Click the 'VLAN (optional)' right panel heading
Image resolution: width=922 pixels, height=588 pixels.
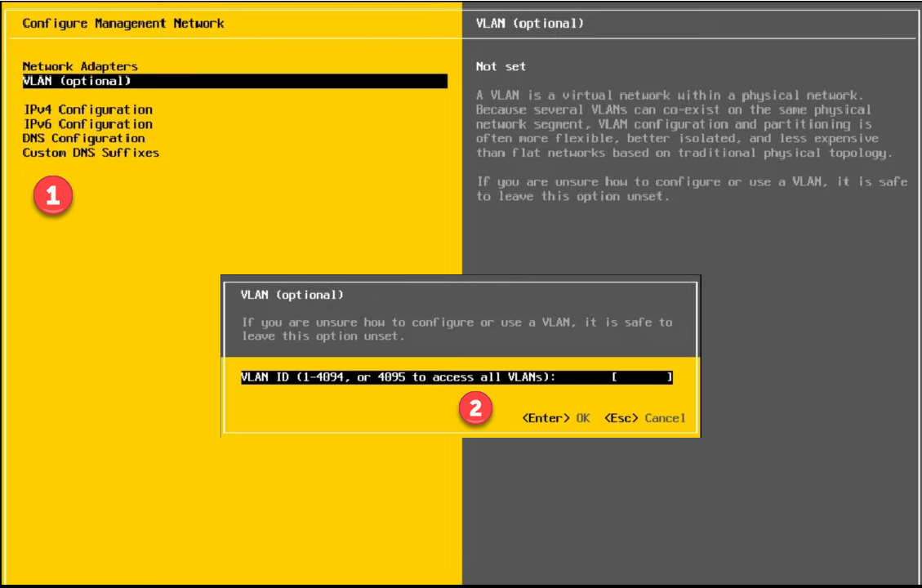529,24
